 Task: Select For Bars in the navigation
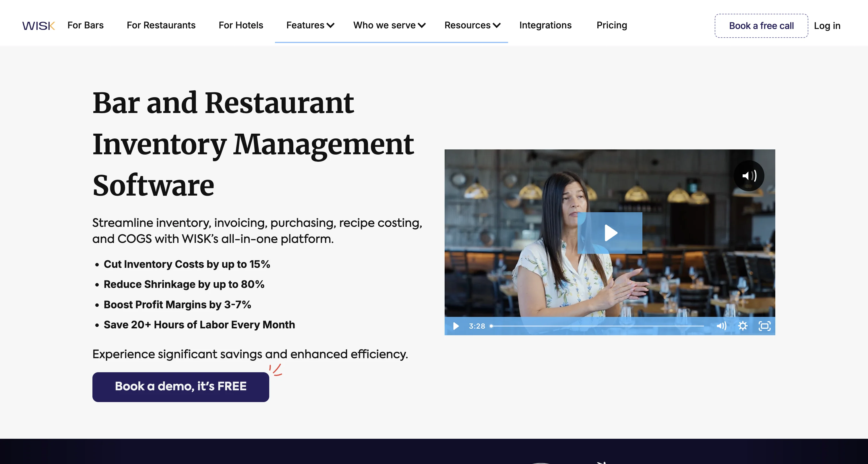[85, 25]
